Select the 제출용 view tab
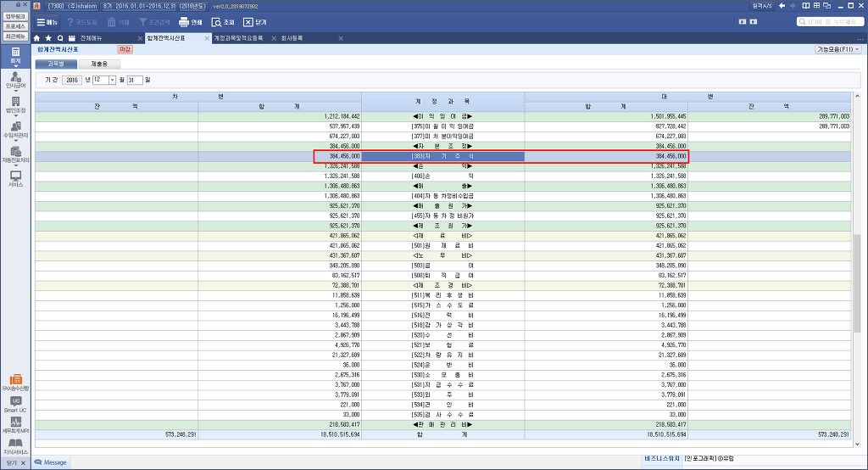Image resolution: width=868 pixels, height=470 pixels. tap(100, 64)
